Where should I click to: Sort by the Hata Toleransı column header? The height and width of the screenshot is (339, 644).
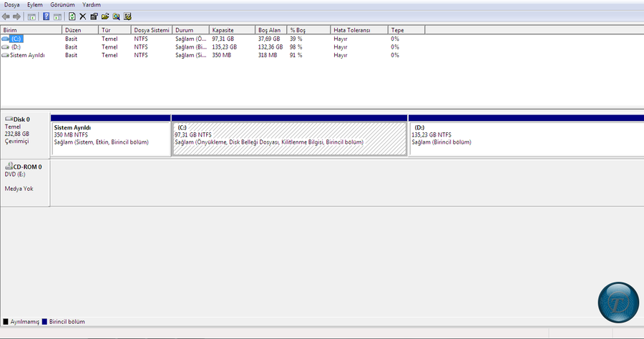coord(359,30)
